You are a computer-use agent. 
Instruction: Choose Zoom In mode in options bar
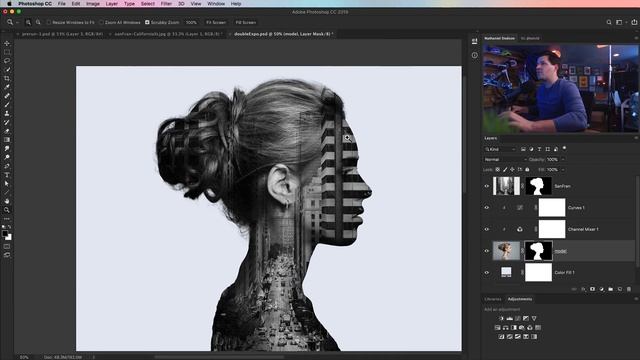[x=28, y=22]
